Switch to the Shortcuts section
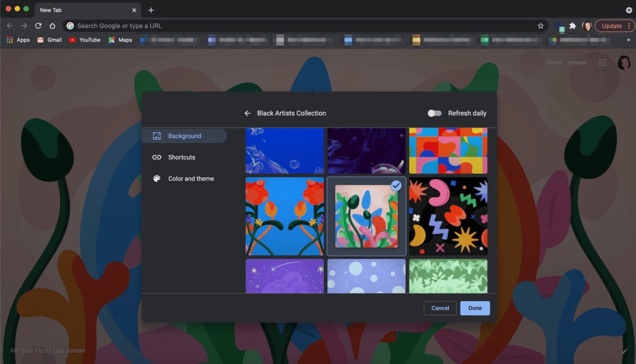The height and width of the screenshot is (364, 636). [182, 157]
